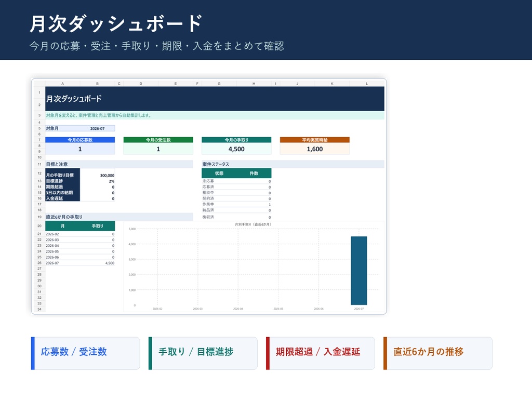Select the 2026-05 month cell in the table
Screen dimensions: 532x399
tap(62, 251)
